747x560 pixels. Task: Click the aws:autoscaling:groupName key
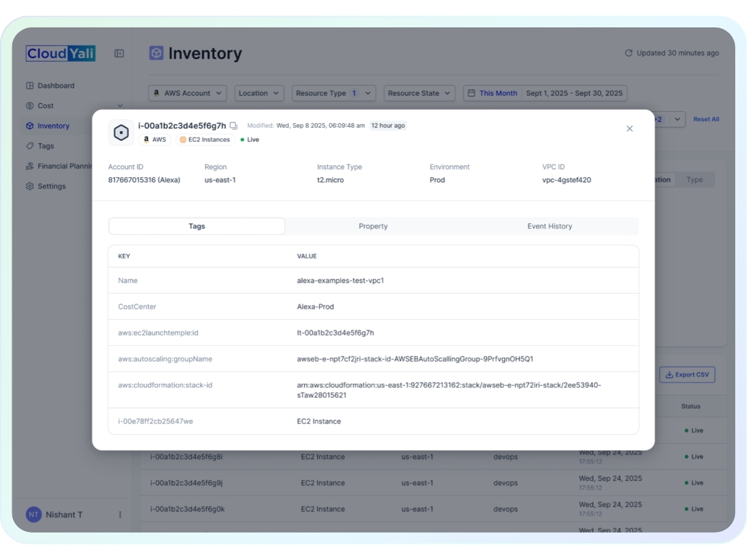[165, 359]
